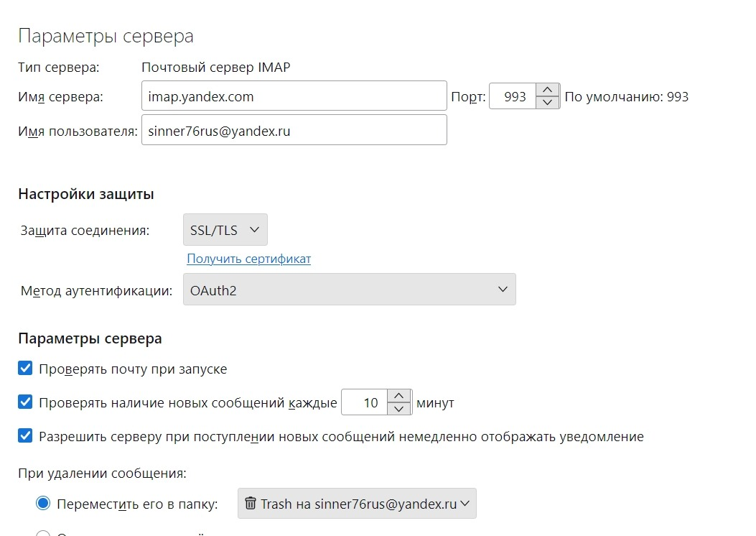The width and height of the screenshot is (756, 536).
Task: Open the Trash folder selection dropdown
Action: point(356,504)
